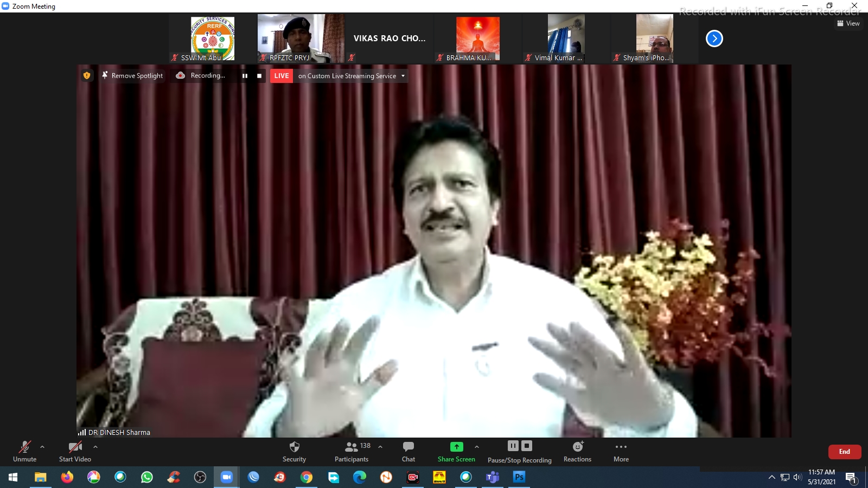Unmute the microphone

(x=25, y=451)
